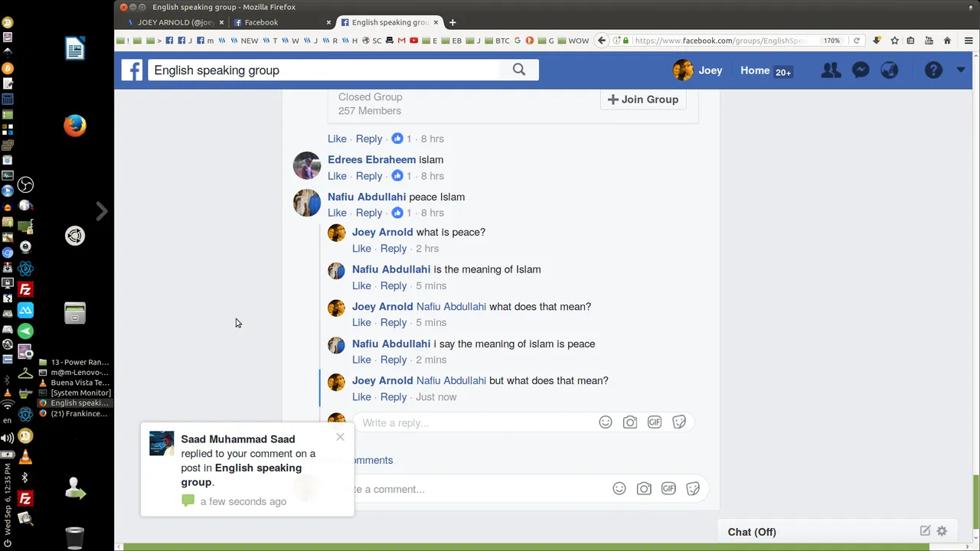The image size is (980, 551).
Task: Attach a photo to the comment
Action: [x=644, y=489]
